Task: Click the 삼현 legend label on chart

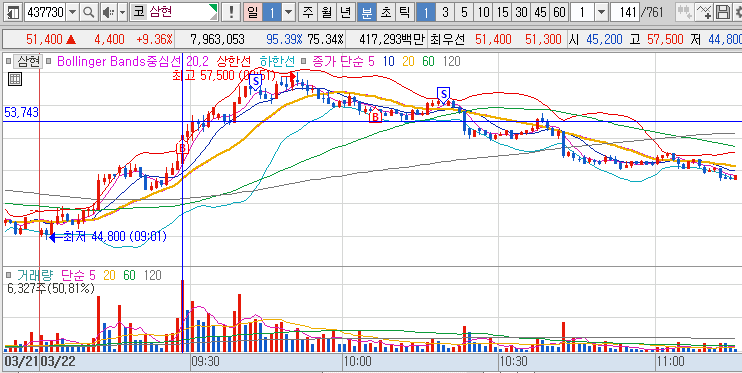Action: coord(28,61)
